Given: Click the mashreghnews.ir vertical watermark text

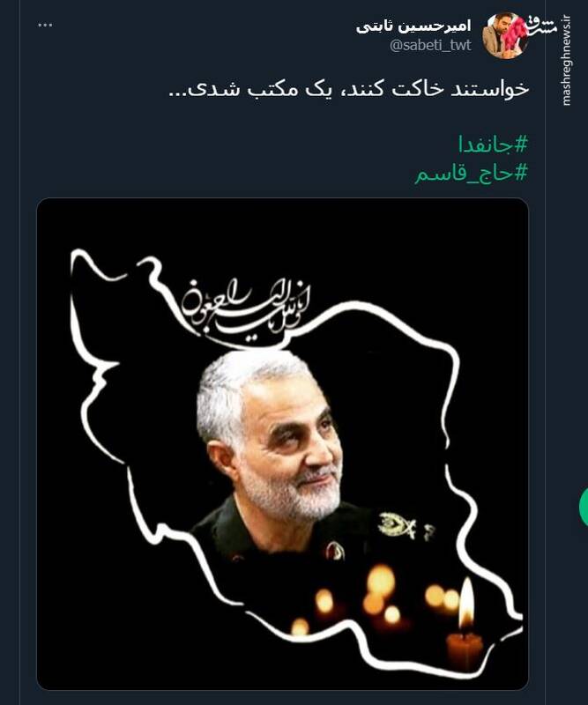Looking at the screenshot, I should 567,60.
